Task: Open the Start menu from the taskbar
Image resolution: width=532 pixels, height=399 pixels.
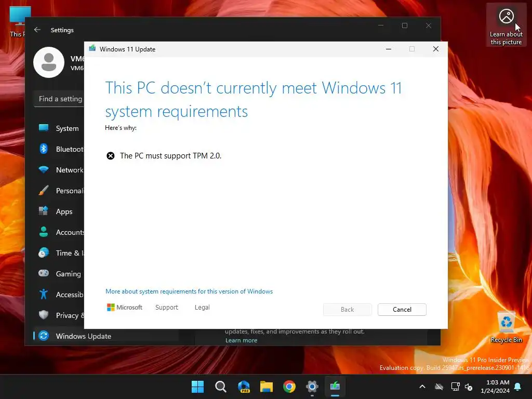Action: 197,387
